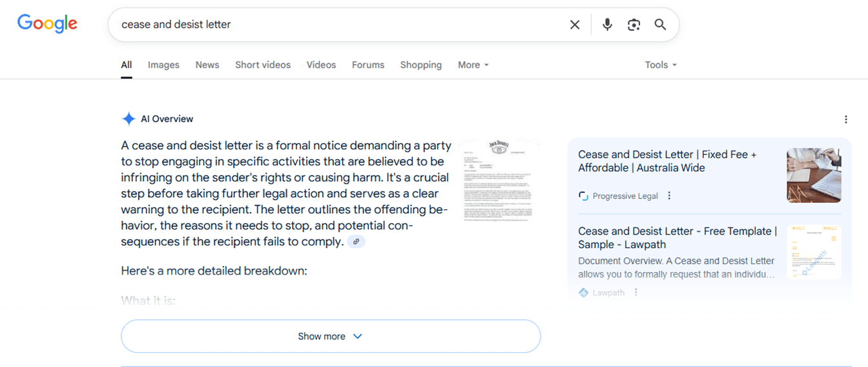Viewport: 868px width, 367px height.
Task: Switch to the Images tab
Action: (163, 65)
